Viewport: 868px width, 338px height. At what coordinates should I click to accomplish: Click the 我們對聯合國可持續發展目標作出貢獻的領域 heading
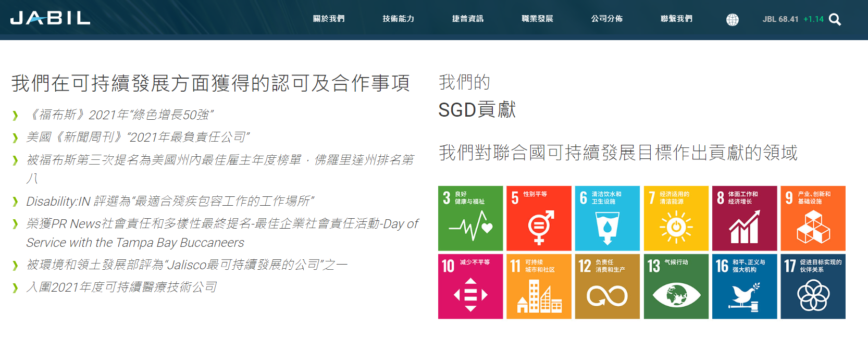click(618, 153)
